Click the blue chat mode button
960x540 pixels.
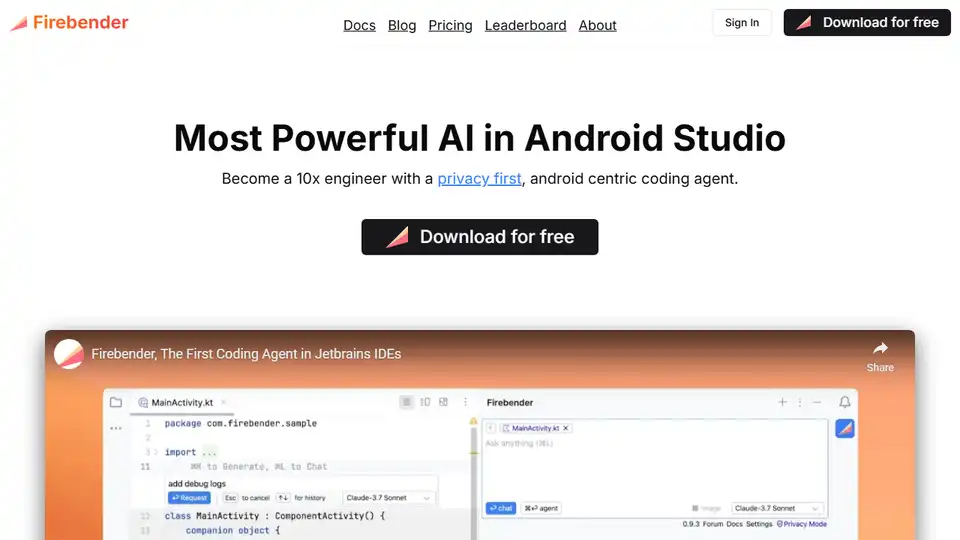[x=501, y=508]
